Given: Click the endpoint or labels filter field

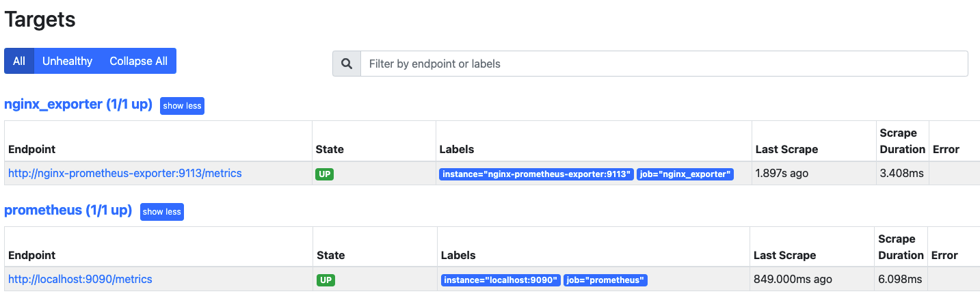Looking at the screenshot, I should pos(663,64).
